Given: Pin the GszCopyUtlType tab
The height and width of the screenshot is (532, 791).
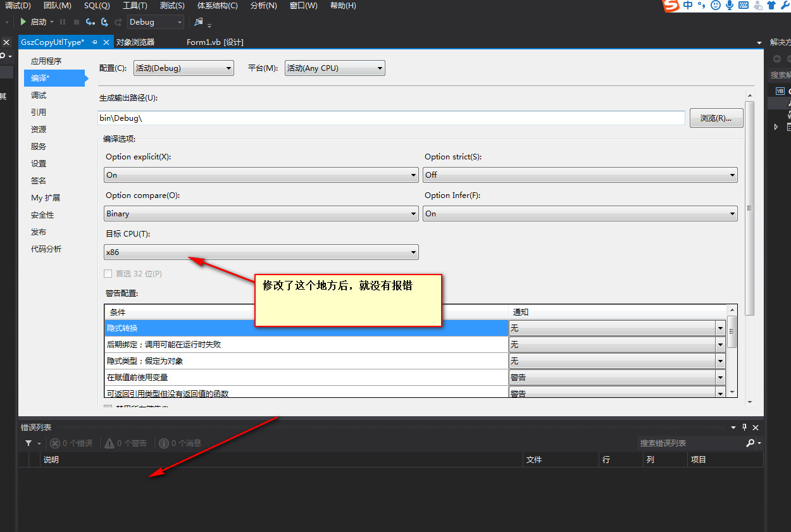Looking at the screenshot, I should tap(94, 42).
